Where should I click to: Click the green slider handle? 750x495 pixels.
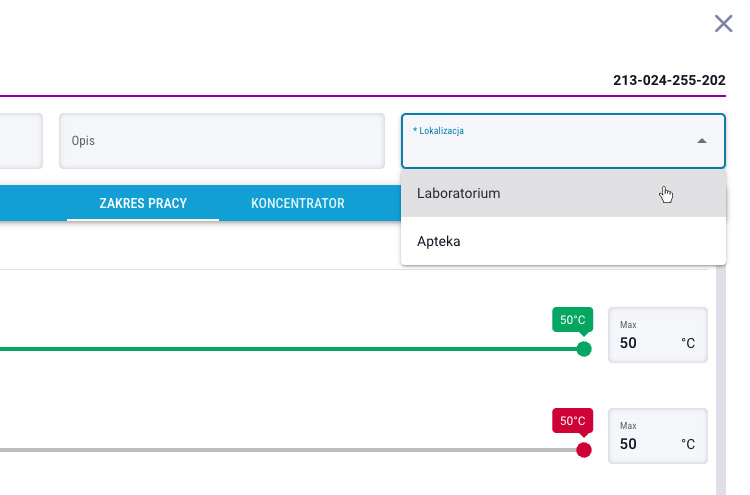click(584, 349)
